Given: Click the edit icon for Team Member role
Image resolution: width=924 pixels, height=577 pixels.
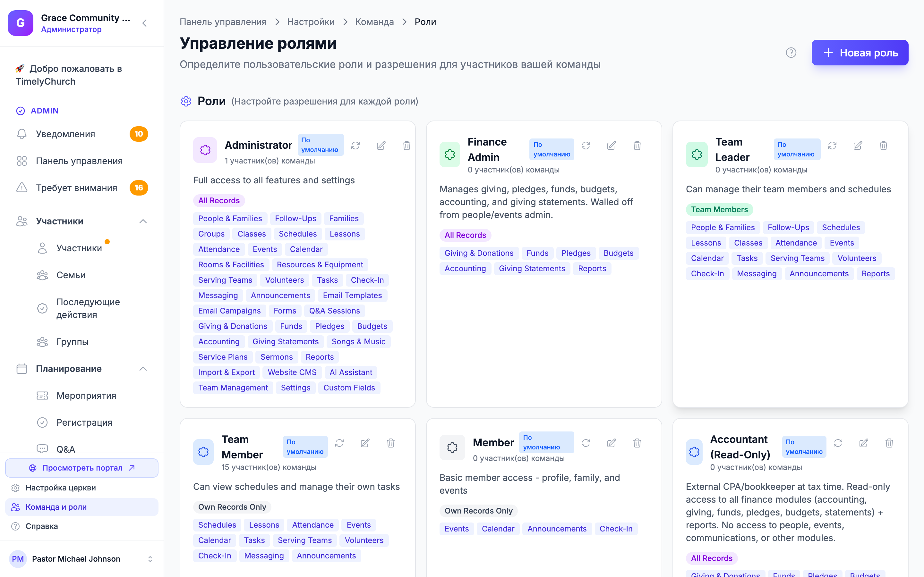Looking at the screenshot, I should click(x=365, y=443).
